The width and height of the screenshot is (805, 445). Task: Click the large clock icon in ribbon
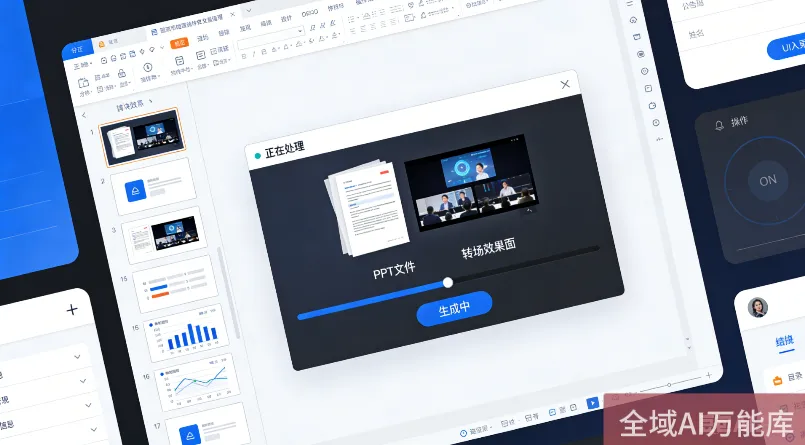pos(147,67)
